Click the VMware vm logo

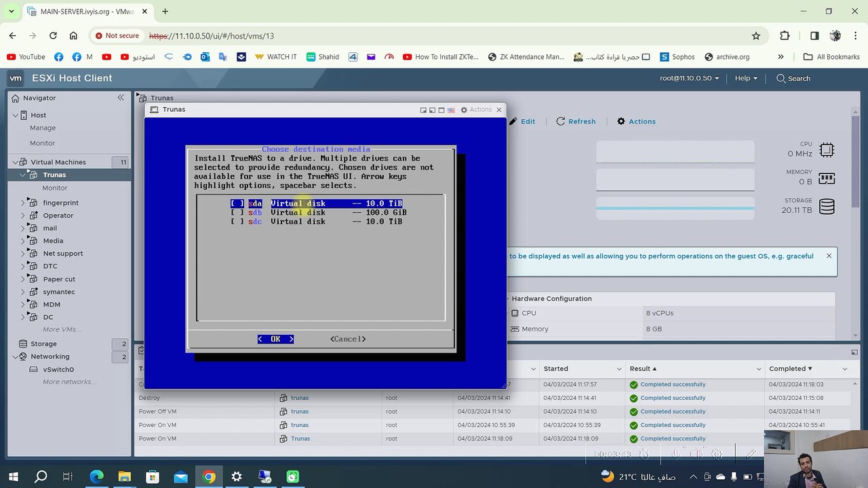pos(15,78)
